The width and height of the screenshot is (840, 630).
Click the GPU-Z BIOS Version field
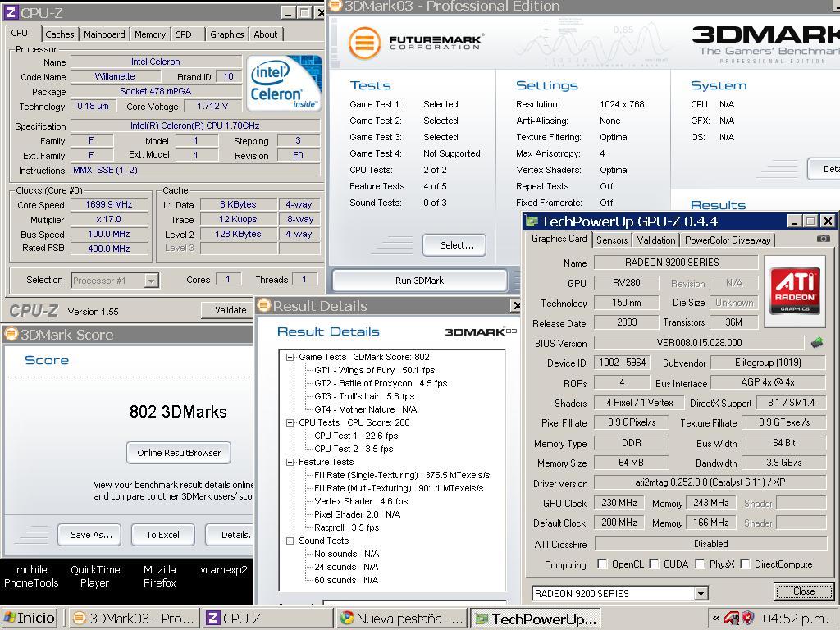699,343
